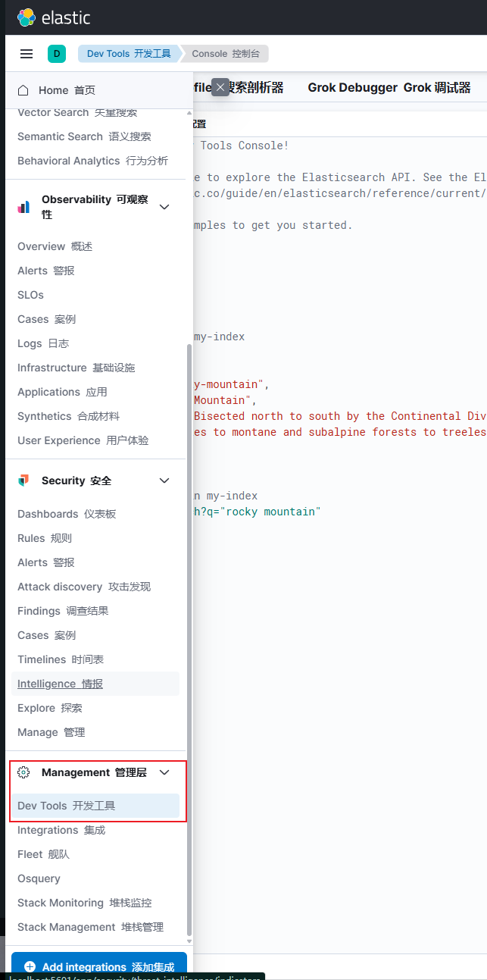Select Console 控制台 breadcrumb
Viewport: 487px width, 980px height.
226,54
